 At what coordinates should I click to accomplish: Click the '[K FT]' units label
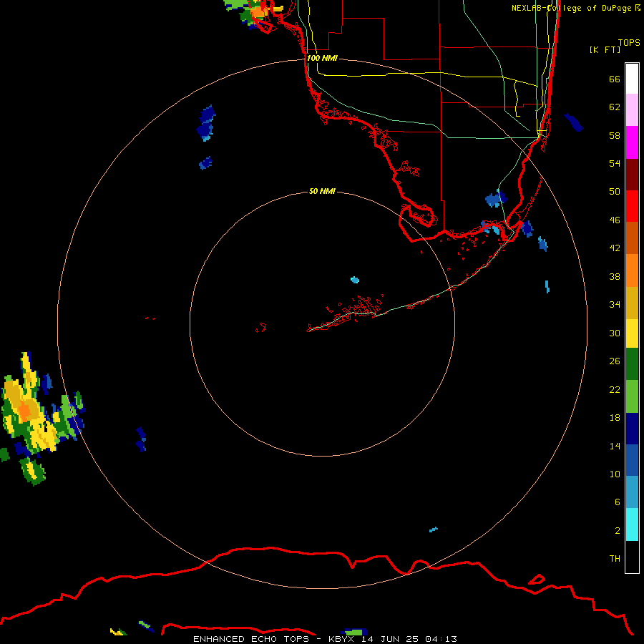pos(605,49)
